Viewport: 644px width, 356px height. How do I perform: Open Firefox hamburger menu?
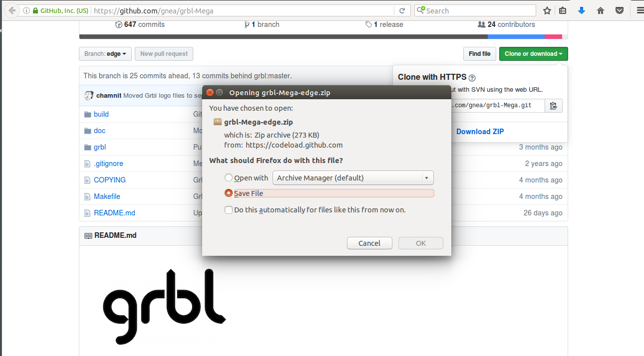tap(639, 10)
